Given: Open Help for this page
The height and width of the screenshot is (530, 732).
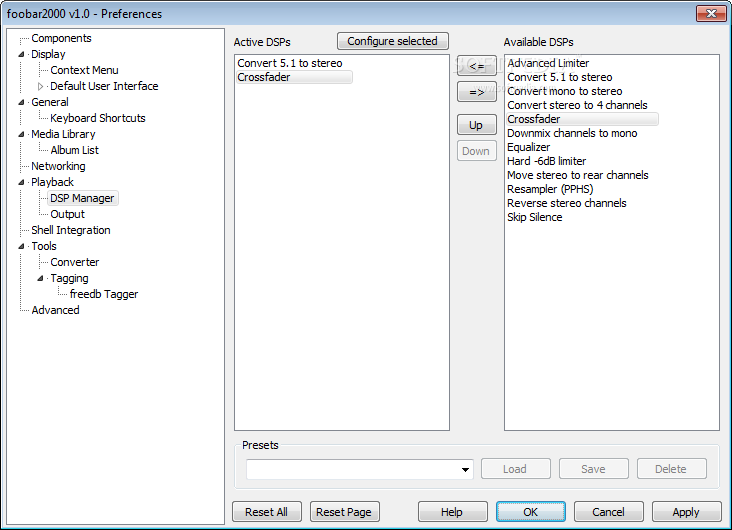Looking at the screenshot, I should tap(452, 512).
